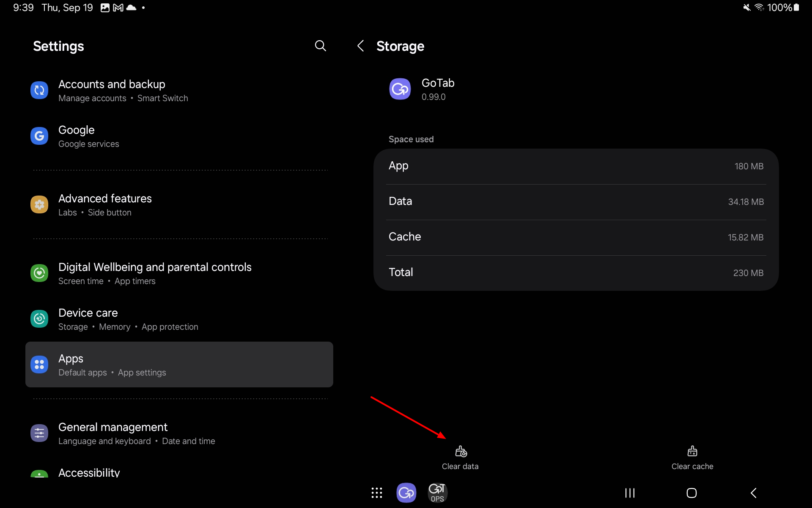Image resolution: width=812 pixels, height=508 pixels.
Task: Tap the blue Apps icon
Action: 39,364
